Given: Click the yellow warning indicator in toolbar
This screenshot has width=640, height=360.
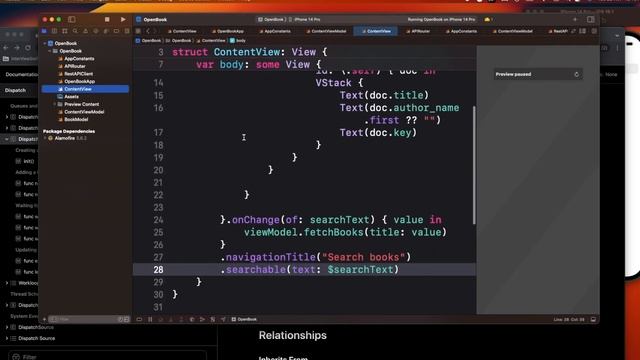Looking at the screenshot, I should tap(488, 20).
